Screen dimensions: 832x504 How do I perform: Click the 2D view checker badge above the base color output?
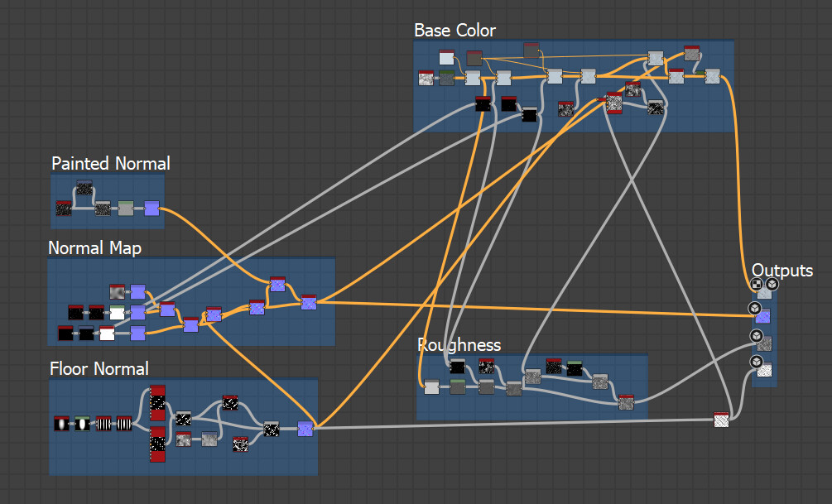(757, 285)
